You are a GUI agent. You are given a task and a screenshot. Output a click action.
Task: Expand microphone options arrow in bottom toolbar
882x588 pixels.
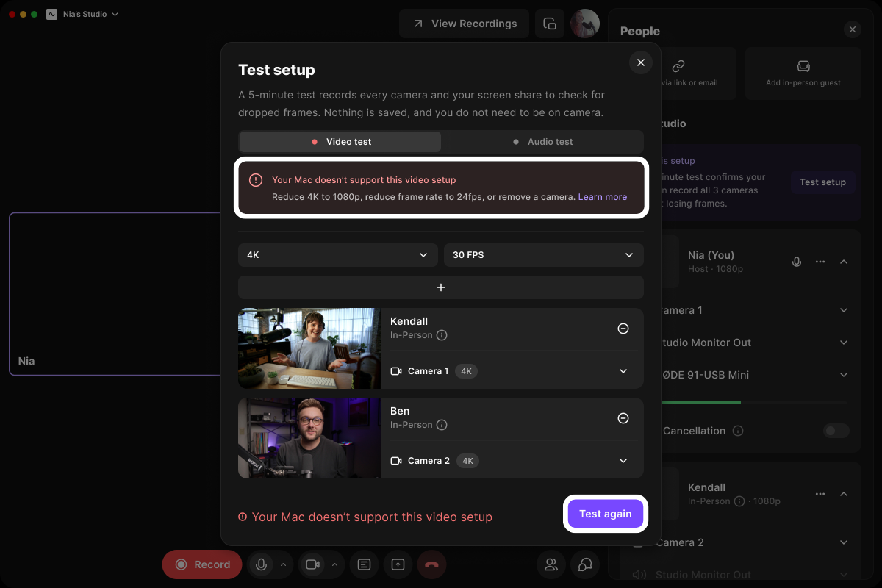282,564
